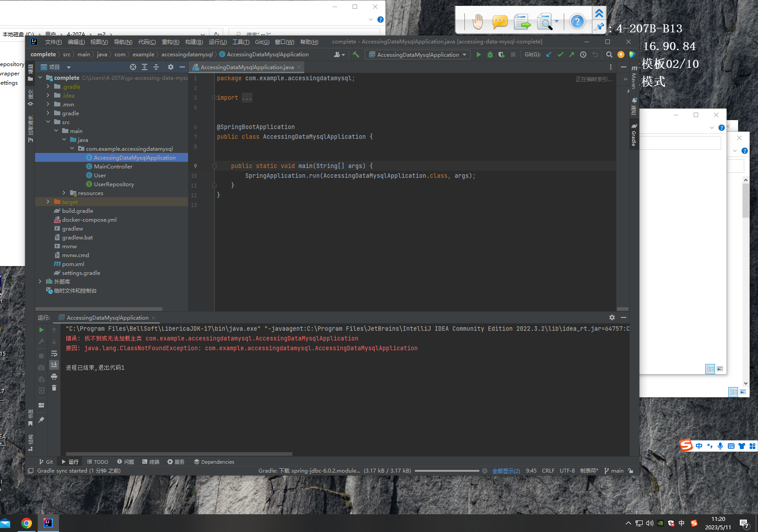Image resolution: width=758 pixels, height=532 pixels.
Task: Click the Gradle download progress bar
Action: tap(447, 471)
